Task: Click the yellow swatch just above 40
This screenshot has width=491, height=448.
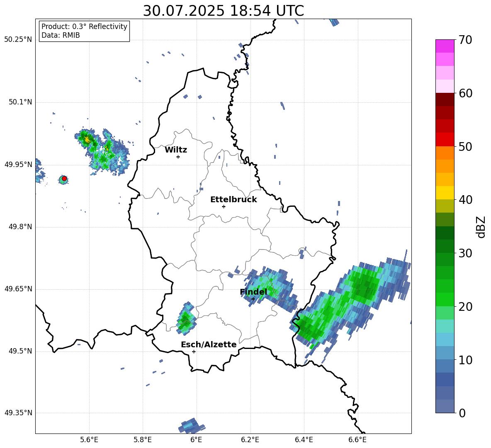Action: 445,193
